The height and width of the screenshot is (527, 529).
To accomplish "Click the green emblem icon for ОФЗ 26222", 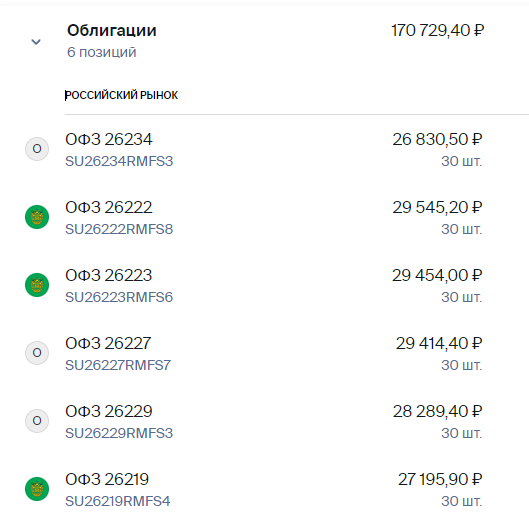I will pos(37,217).
